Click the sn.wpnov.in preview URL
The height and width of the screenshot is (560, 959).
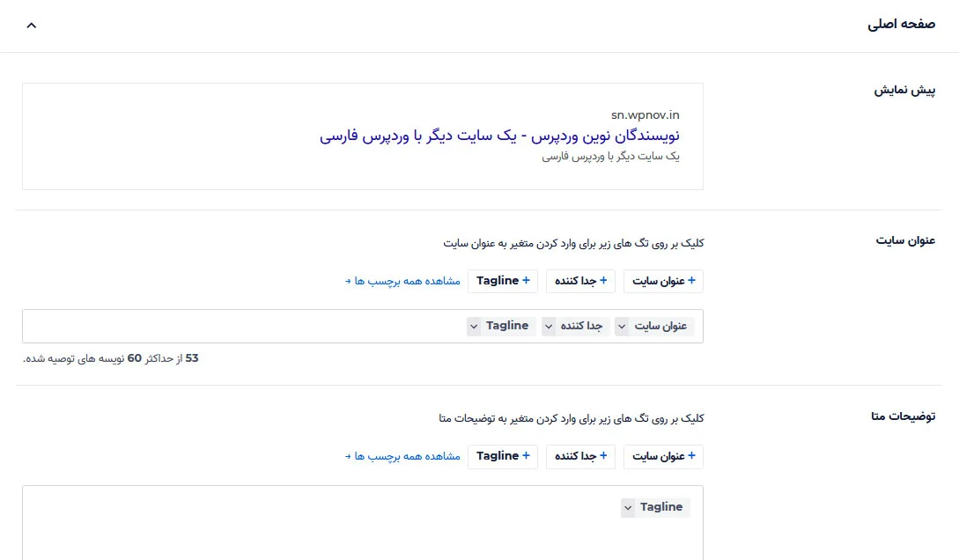coord(645,115)
